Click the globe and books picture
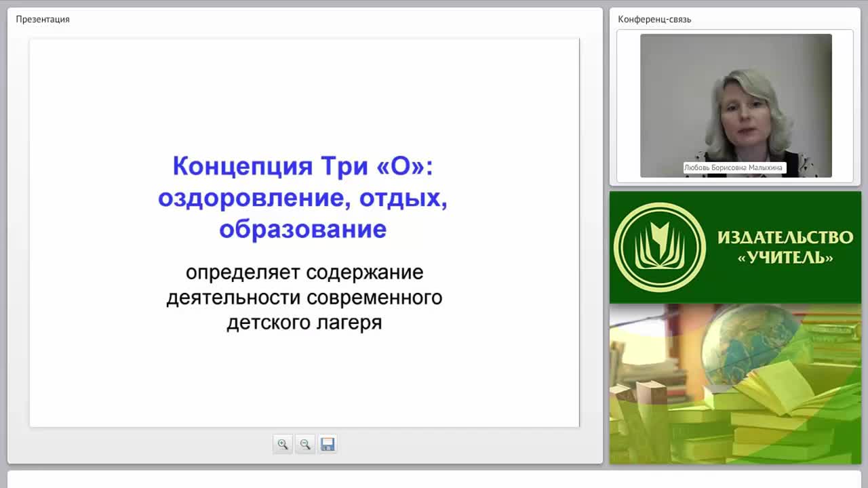The height and width of the screenshot is (488, 868). pos(735,384)
